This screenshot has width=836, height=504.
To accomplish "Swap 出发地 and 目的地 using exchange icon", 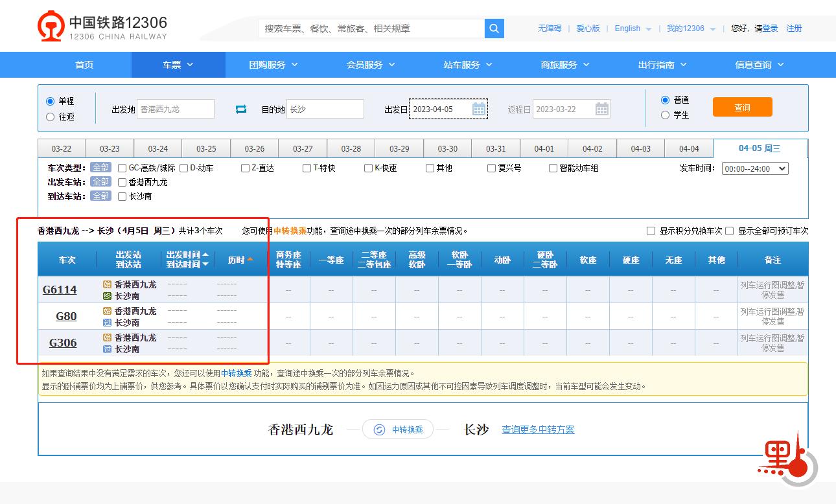I will click(x=240, y=109).
